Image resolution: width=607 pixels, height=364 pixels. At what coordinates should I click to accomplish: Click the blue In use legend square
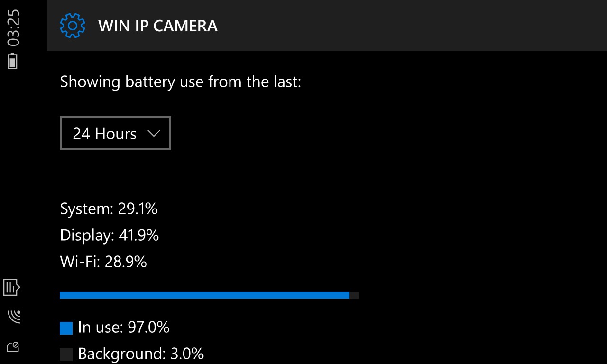tap(66, 328)
